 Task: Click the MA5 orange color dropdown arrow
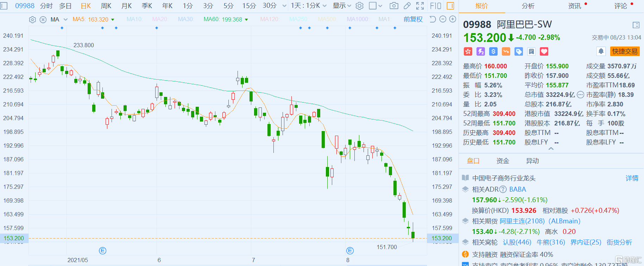113,20
